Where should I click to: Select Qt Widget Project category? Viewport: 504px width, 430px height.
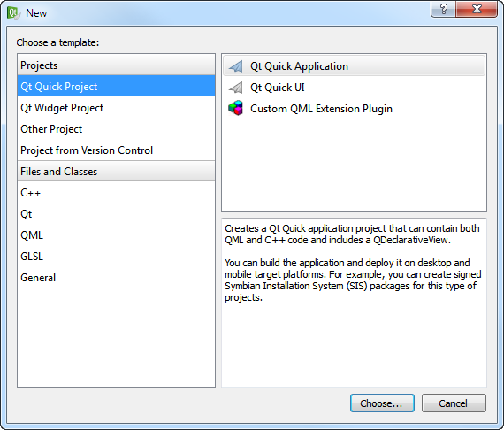pos(116,108)
